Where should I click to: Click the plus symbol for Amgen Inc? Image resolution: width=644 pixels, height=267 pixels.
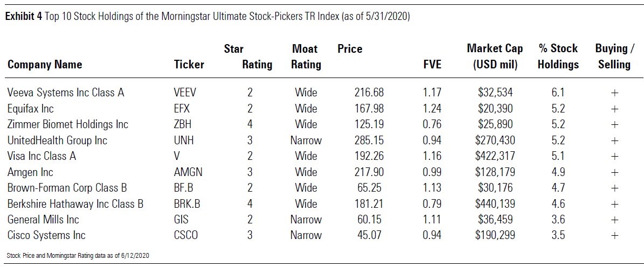(614, 172)
